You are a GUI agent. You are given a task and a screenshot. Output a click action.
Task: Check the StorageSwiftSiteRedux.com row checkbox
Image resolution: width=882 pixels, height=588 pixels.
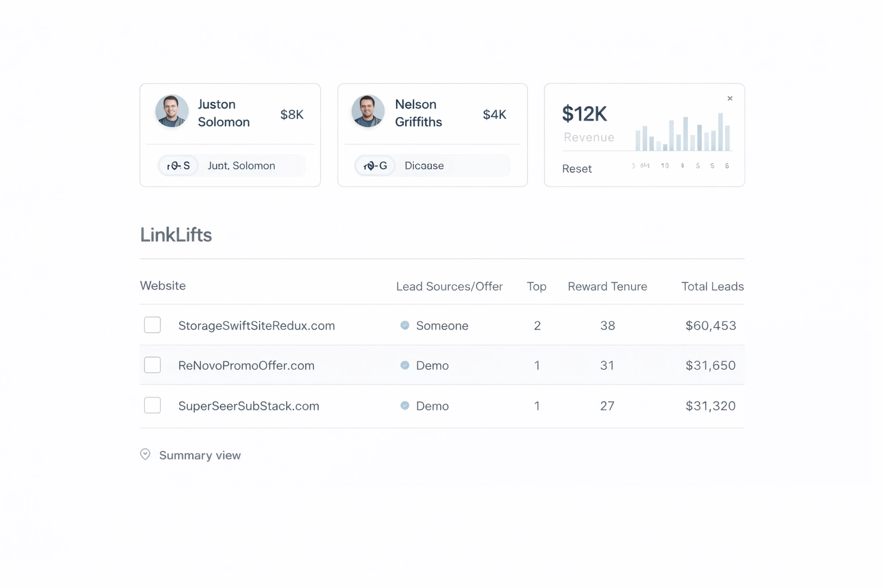(x=152, y=325)
